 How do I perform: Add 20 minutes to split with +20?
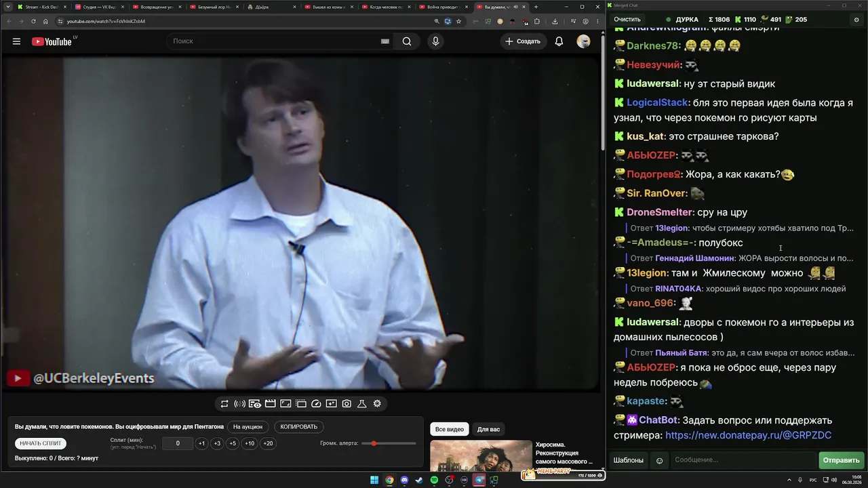pyautogui.click(x=268, y=443)
